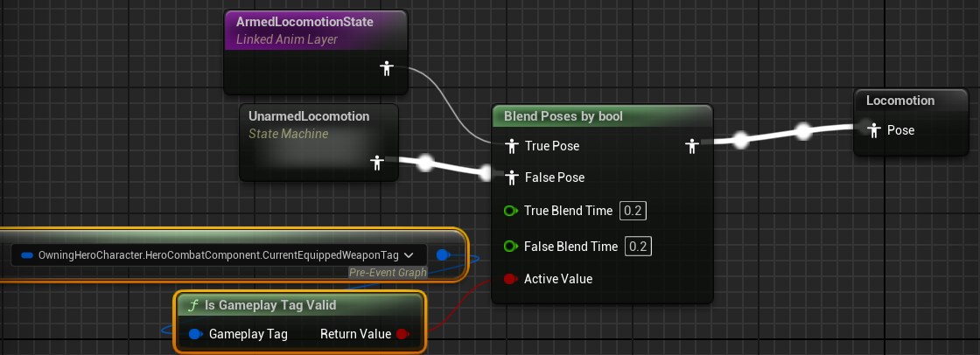Click the Blend Poses by bool output pin
This screenshot has width=980, height=355.
692,146
